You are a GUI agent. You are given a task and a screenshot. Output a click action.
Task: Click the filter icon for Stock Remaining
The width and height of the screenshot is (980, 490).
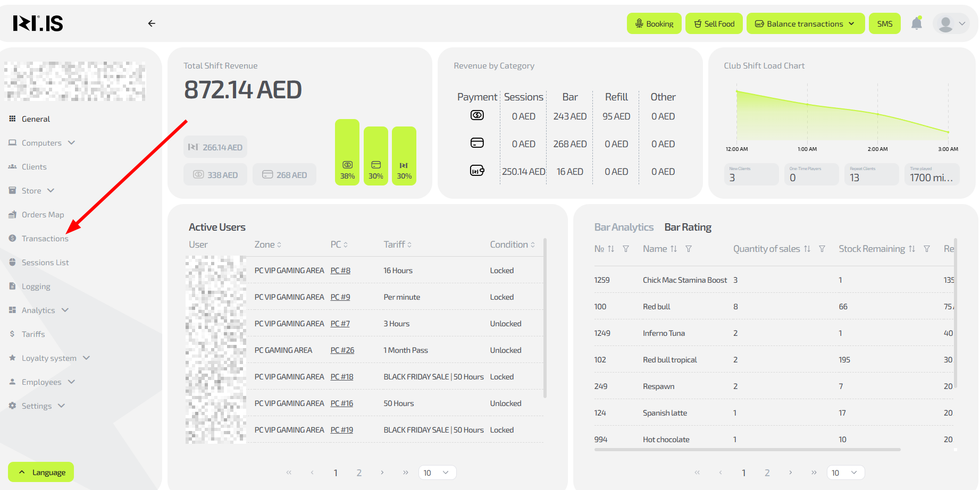click(927, 249)
